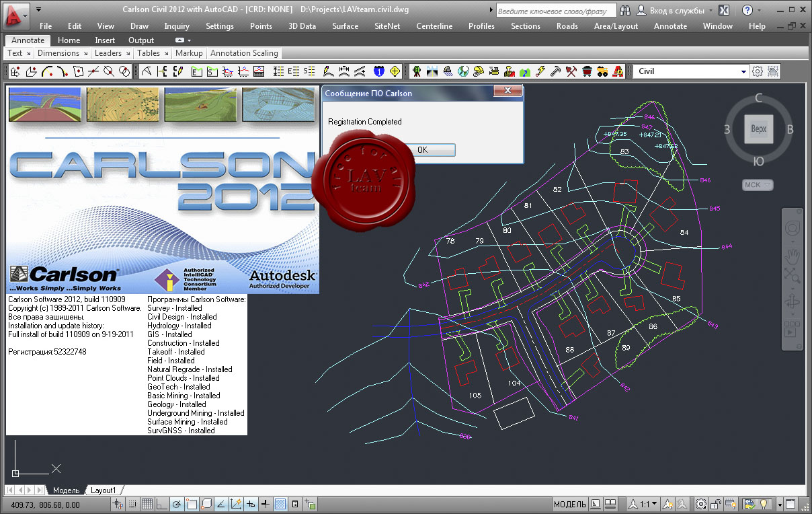Click the coordinates readout in status bar

(46, 505)
